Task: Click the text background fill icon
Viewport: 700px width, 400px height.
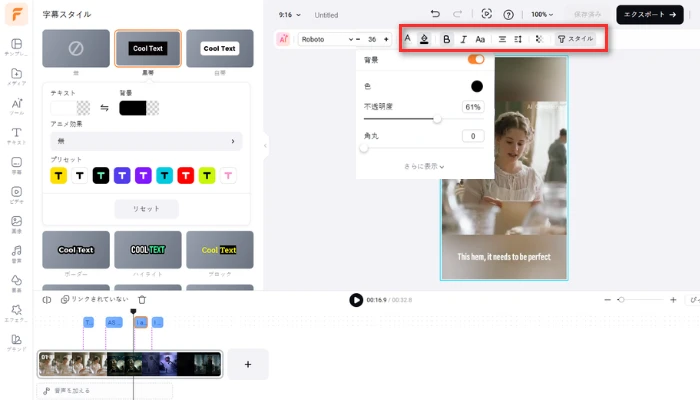Action: 424,39
